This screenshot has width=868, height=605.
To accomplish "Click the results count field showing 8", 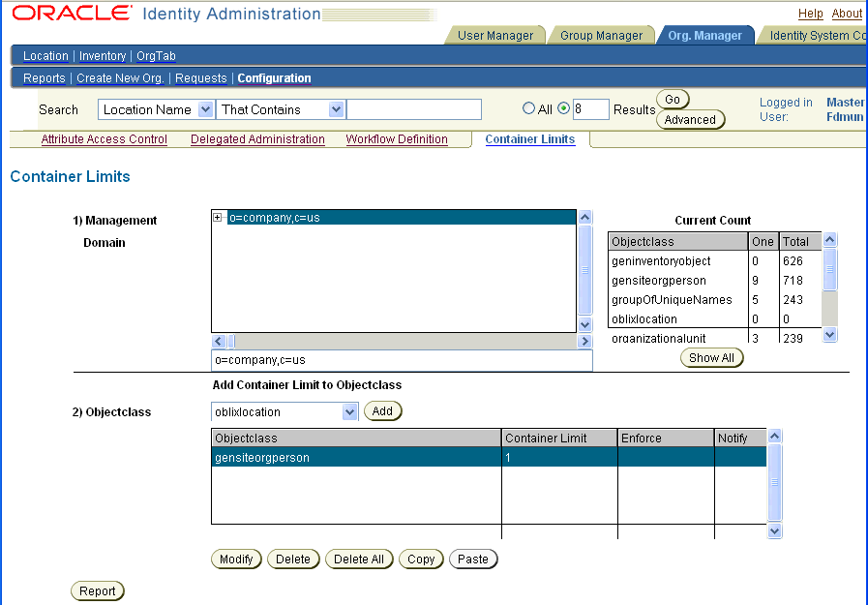I will point(590,109).
